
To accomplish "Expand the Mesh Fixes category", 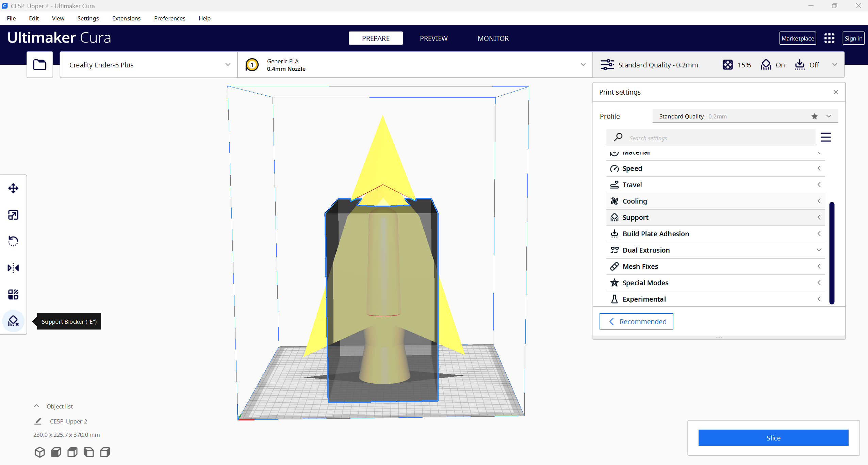I will (x=716, y=267).
